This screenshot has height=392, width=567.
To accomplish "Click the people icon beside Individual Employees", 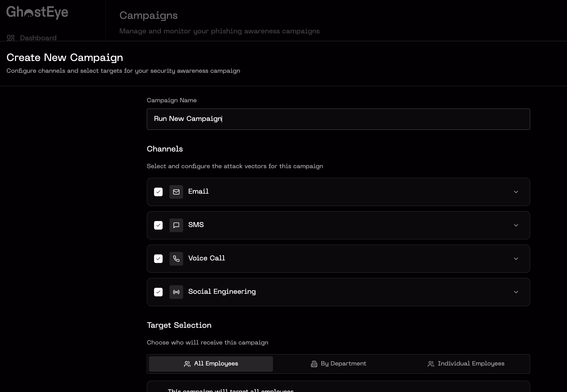I will point(431,364).
